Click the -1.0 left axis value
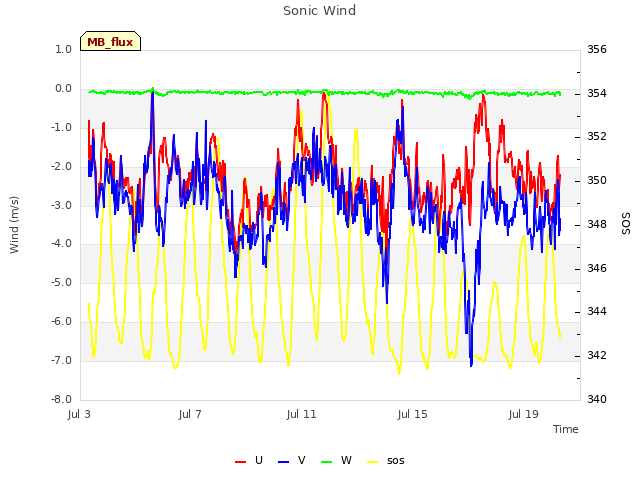This screenshot has height=480, width=640. 61,127
